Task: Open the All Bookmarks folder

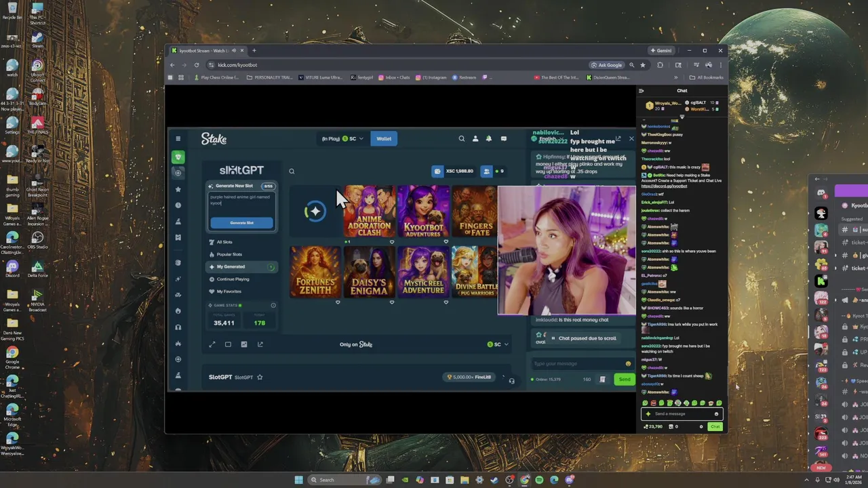Action: click(x=707, y=77)
